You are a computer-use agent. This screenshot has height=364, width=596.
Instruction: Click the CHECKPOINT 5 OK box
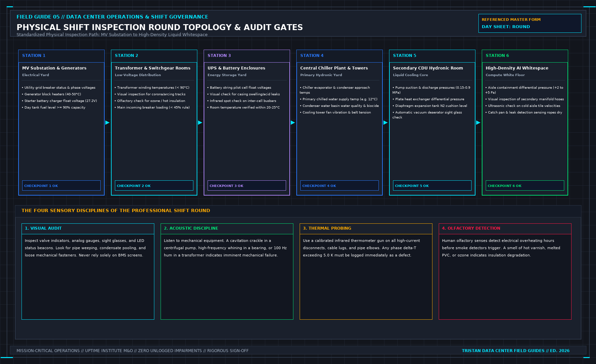click(432, 186)
